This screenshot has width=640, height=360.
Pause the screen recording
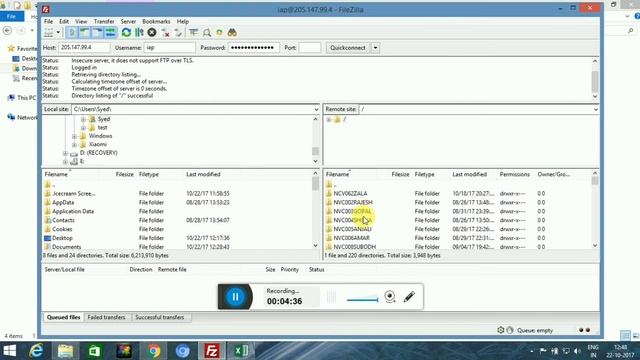pyautogui.click(x=236, y=297)
